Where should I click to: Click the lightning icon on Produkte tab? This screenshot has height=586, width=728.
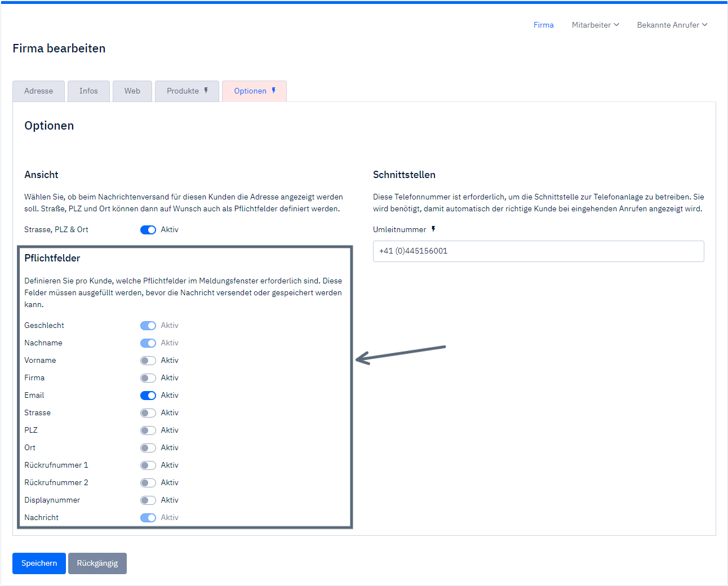pyautogui.click(x=206, y=91)
